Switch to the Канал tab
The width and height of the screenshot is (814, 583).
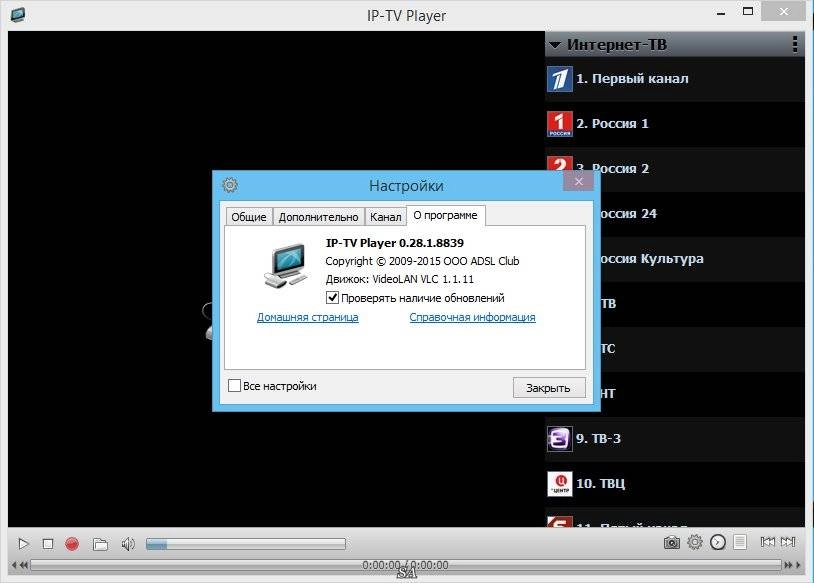(x=386, y=217)
